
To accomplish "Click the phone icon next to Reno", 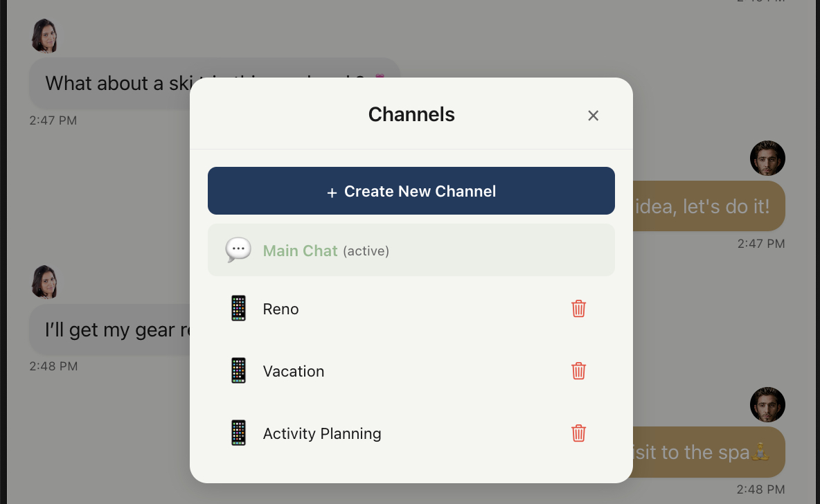I will click(x=238, y=308).
